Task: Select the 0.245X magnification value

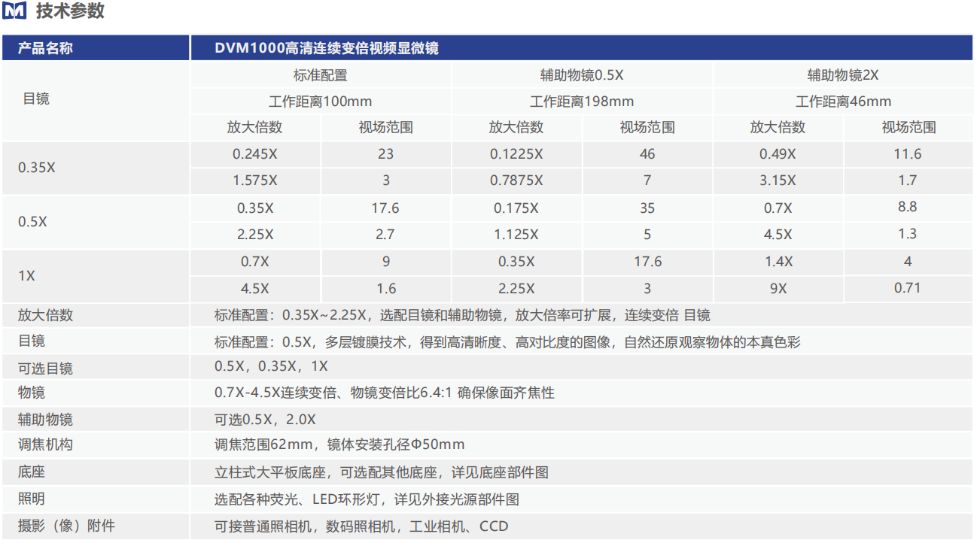Action: coord(255,154)
